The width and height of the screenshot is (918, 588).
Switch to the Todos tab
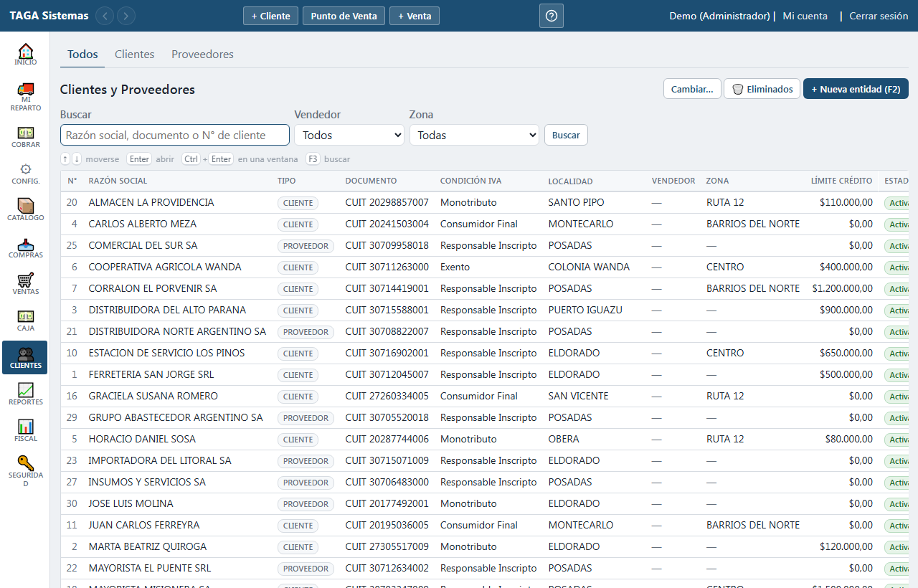pos(82,54)
